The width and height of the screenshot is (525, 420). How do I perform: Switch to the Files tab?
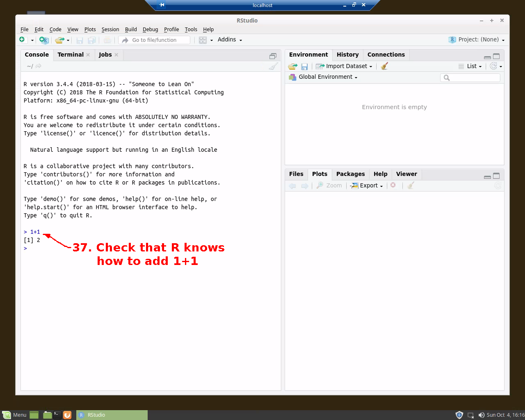296,174
